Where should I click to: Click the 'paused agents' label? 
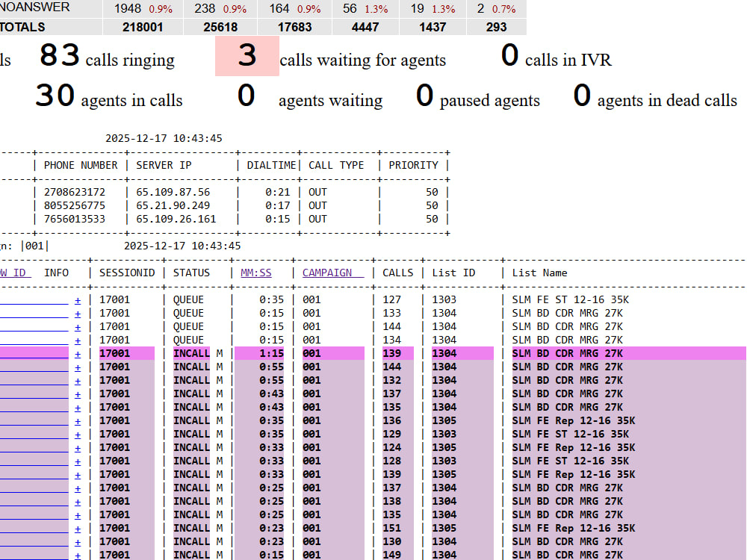pyautogui.click(x=490, y=101)
